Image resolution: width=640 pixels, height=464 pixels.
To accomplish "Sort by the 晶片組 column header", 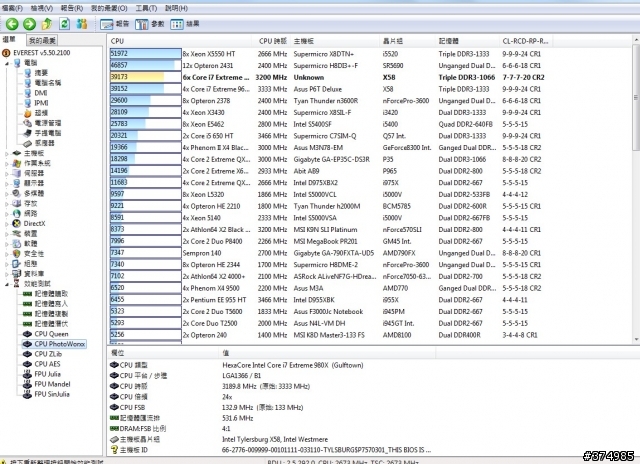I will [x=407, y=41].
